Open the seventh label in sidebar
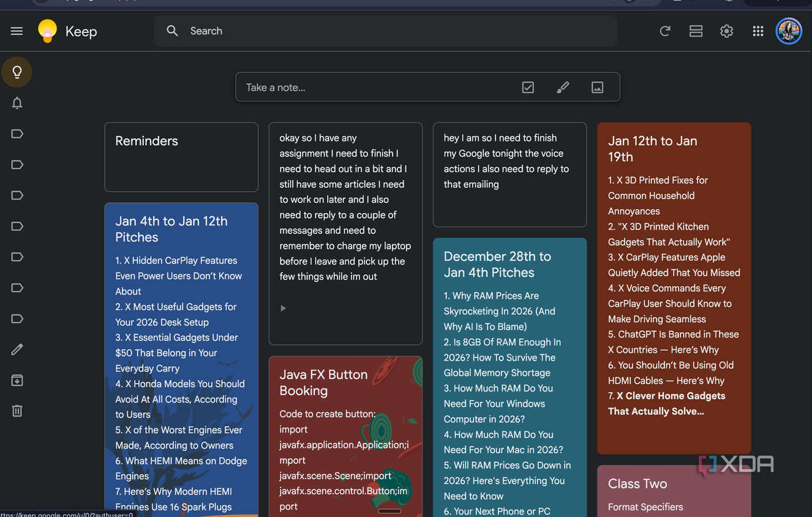 (x=17, y=319)
